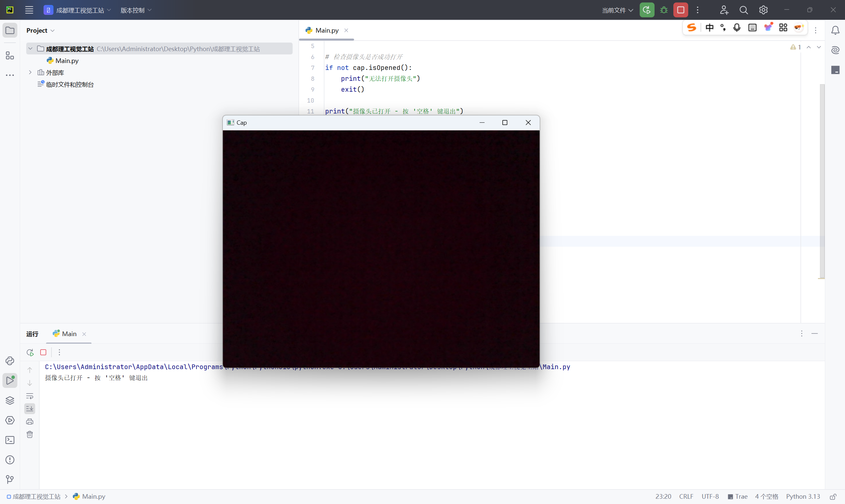The image size is (845, 504).
Task: Open the 当前文件 run configuration dropdown
Action: point(617,10)
